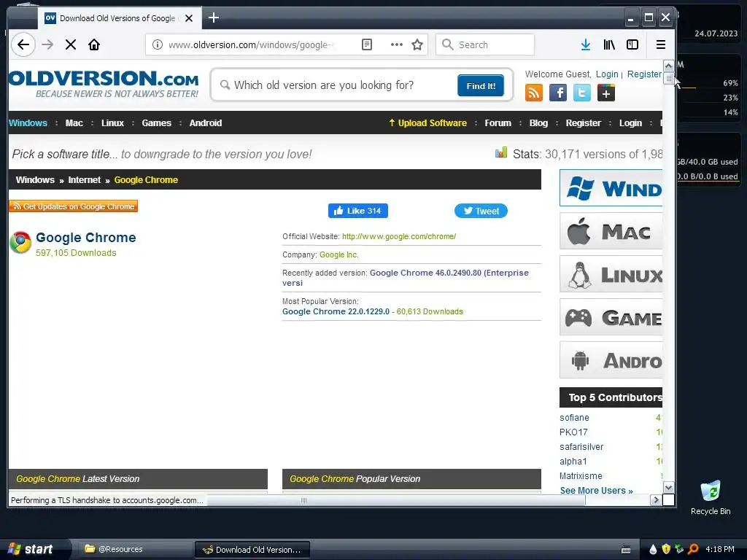Open the Android platform banner
The width and height of the screenshot is (747, 560).
coord(611,359)
